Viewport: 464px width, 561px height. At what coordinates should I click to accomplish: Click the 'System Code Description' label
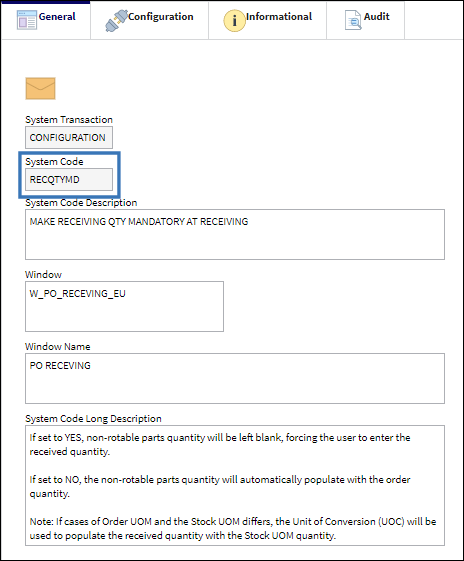(81, 203)
